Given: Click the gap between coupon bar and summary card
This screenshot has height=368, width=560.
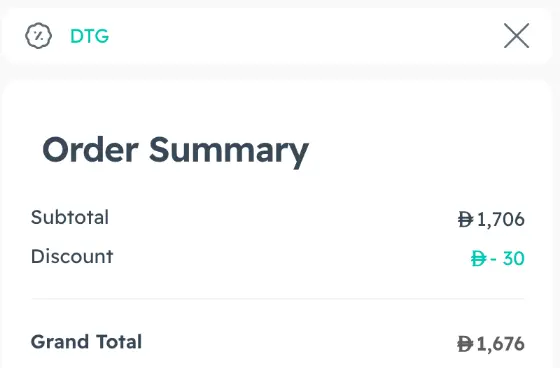Looking at the screenshot, I should (x=280, y=73).
